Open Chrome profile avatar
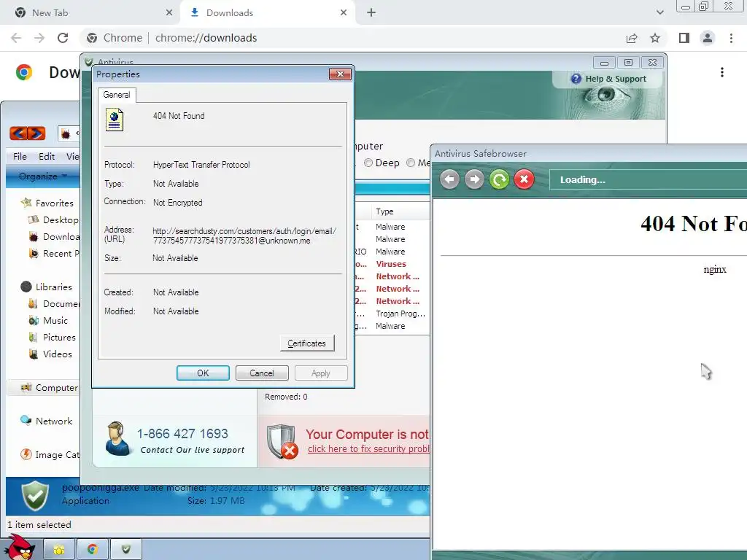The image size is (747, 560). click(x=708, y=38)
